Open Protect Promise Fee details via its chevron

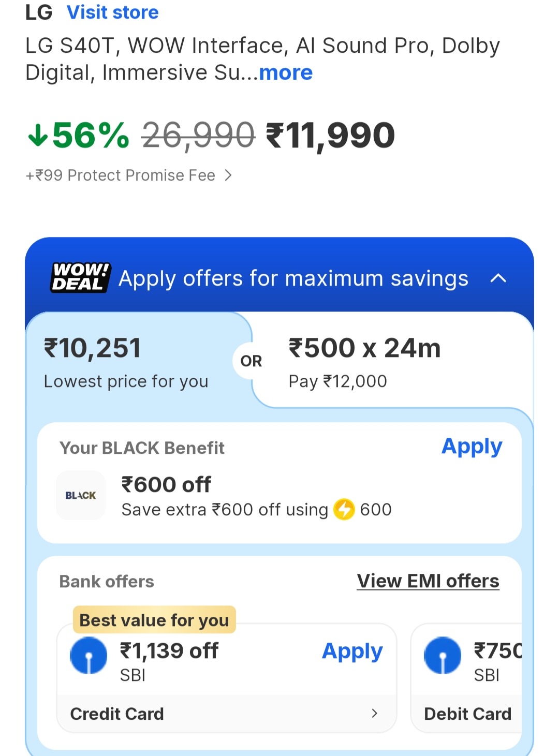[228, 175]
